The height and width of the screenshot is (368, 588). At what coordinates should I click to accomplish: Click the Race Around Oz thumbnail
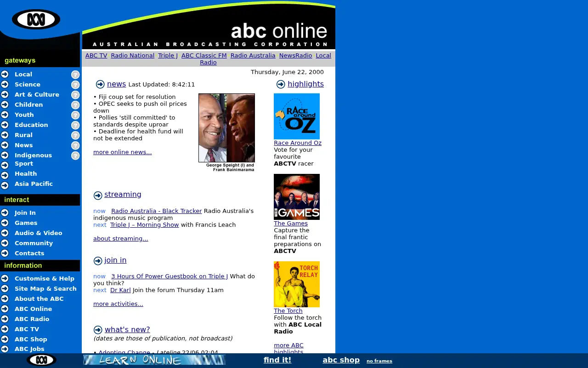pyautogui.click(x=297, y=116)
